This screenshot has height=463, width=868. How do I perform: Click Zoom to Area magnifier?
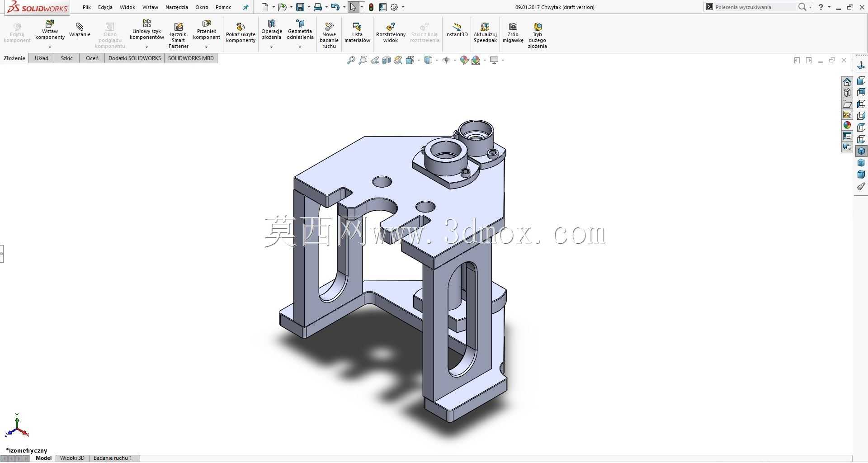363,60
